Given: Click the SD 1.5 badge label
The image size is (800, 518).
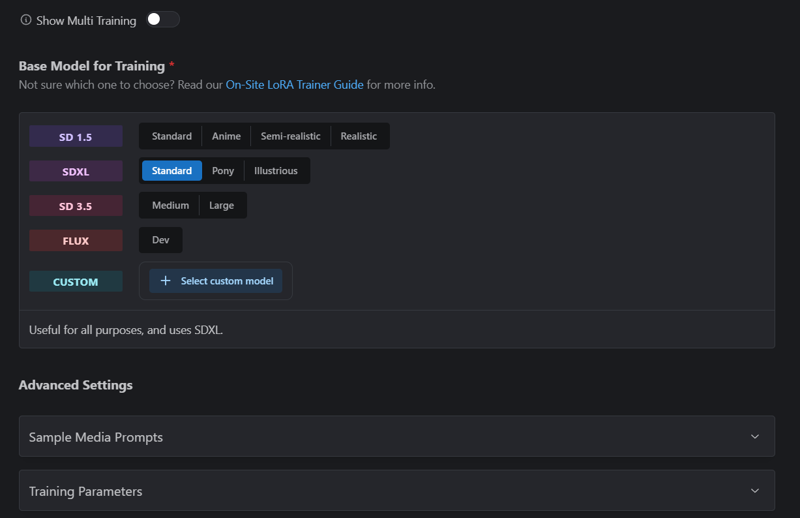Looking at the screenshot, I should click(76, 137).
